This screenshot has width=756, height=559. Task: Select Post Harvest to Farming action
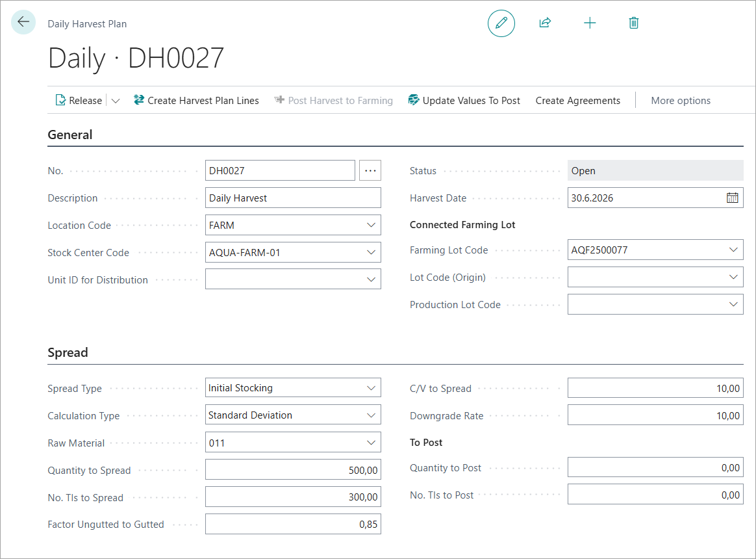tap(333, 100)
